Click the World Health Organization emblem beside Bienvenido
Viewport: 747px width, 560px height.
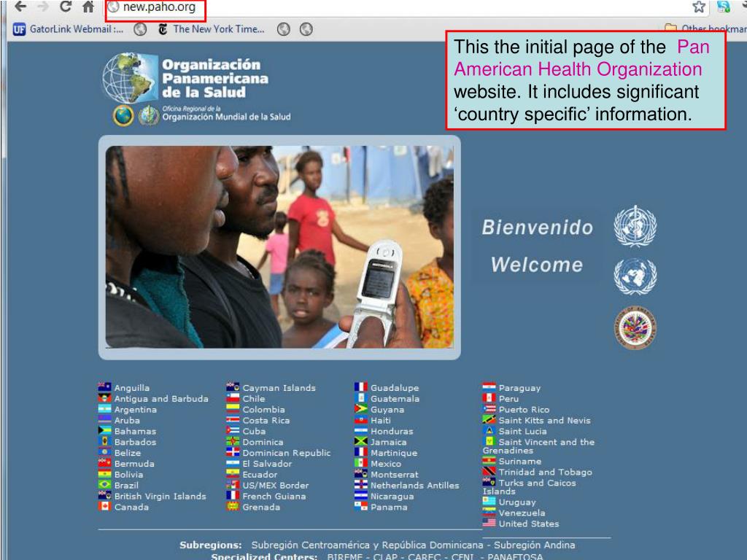click(635, 226)
